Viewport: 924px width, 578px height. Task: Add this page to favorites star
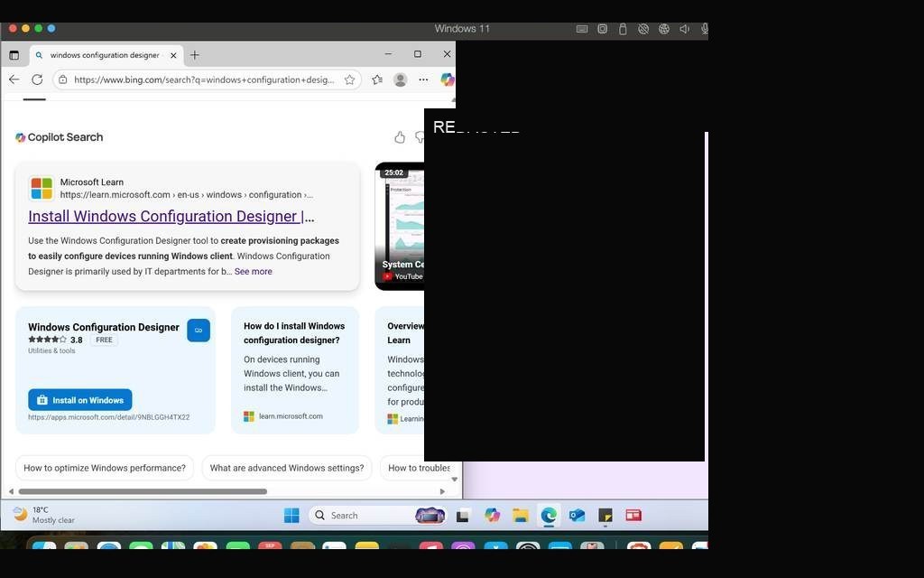349,79
